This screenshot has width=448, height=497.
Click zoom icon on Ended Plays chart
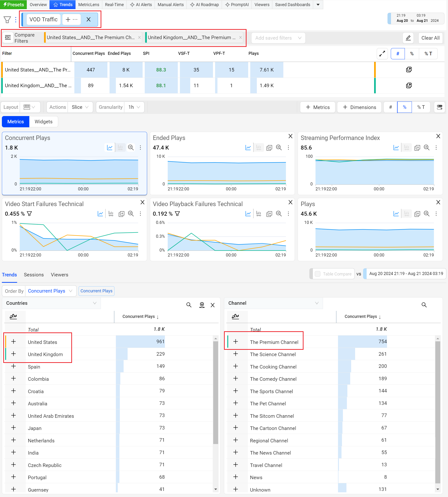pos(279,148)
